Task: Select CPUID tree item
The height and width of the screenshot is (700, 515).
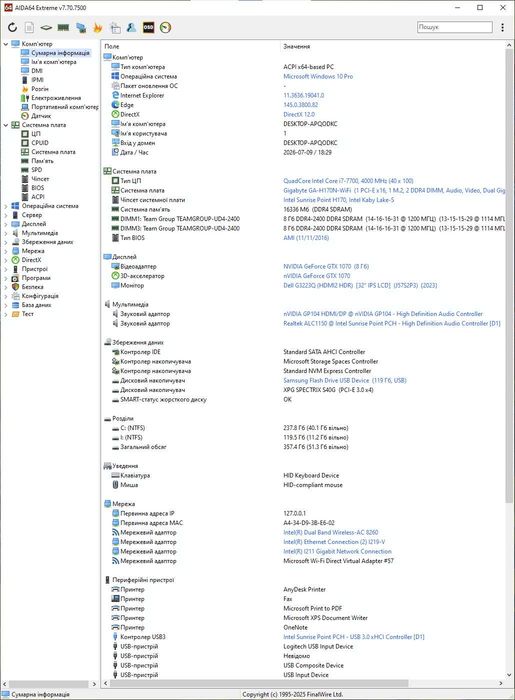Action: click(40, 143)
